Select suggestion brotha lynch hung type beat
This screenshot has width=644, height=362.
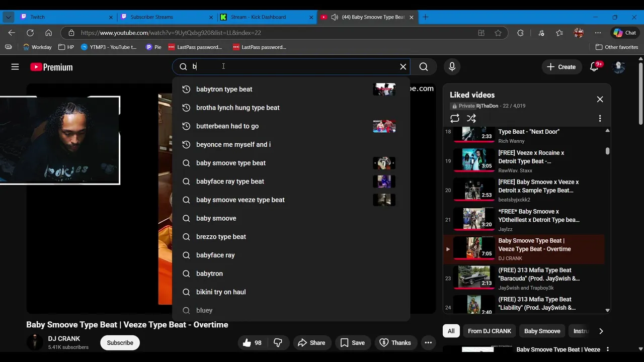coord(291,108)
